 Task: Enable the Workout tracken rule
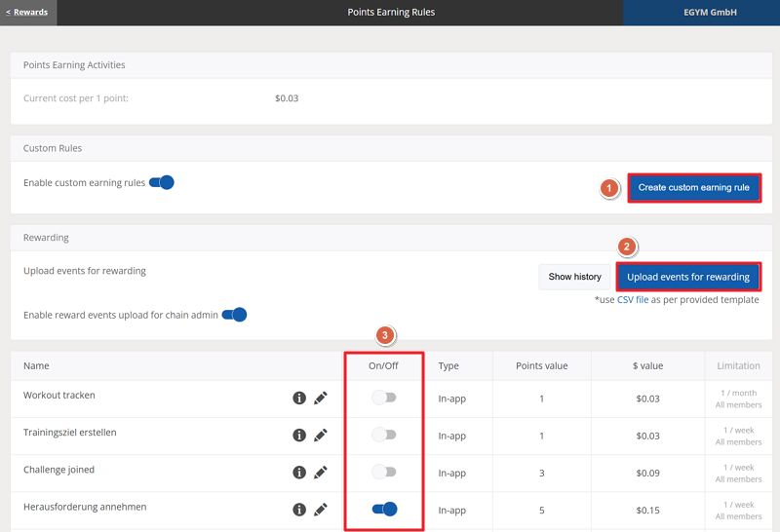pos(384,398)
